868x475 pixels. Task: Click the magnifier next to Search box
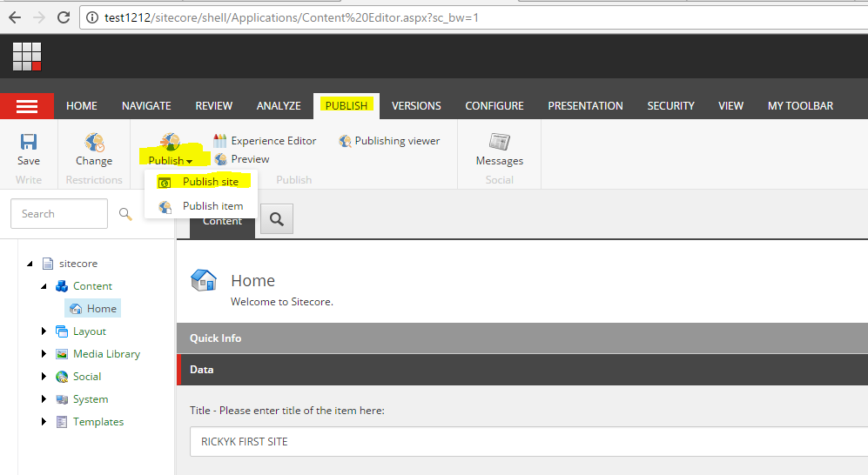point(125,214)
